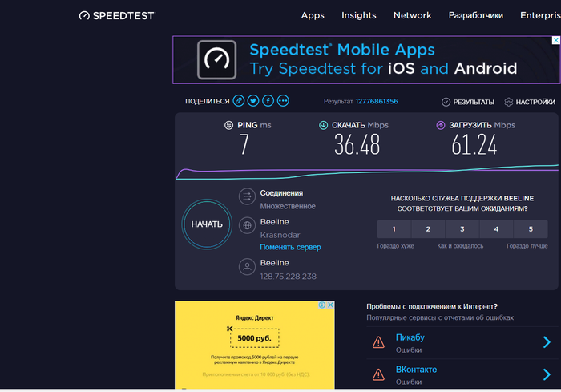
Task: Click the speedometer app icon in the banner
Action: [x=217, y=60]
